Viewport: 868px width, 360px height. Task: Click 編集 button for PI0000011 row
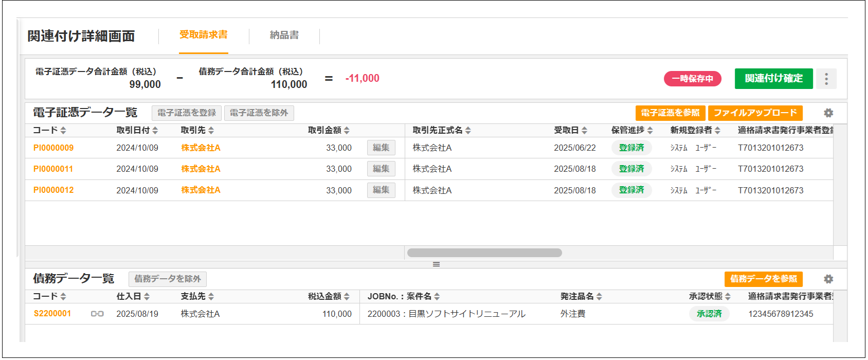tap(381, 169)
